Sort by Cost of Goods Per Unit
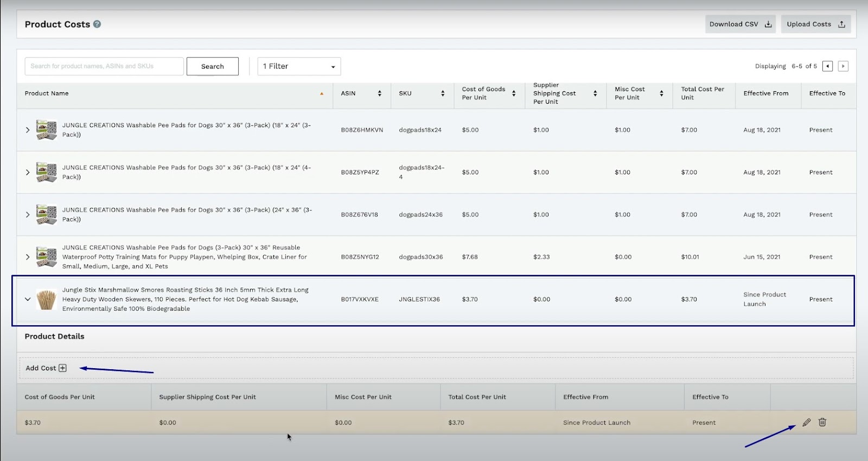 514,93
